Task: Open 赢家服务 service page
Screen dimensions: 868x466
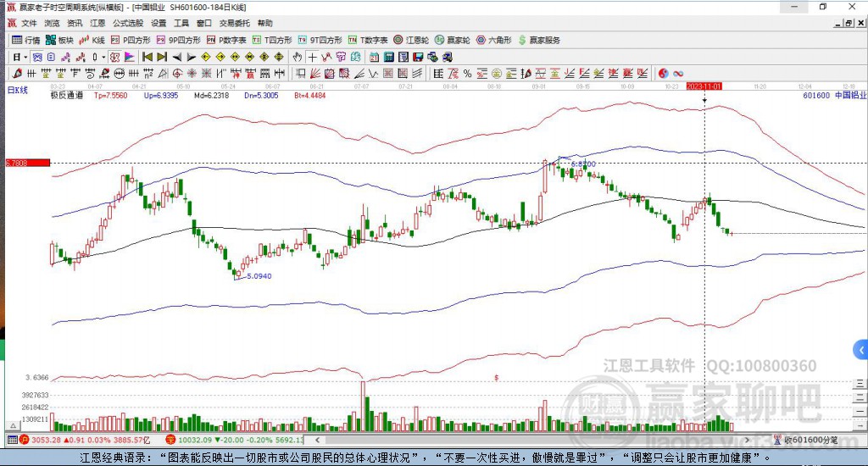Action: click(539, 40)
